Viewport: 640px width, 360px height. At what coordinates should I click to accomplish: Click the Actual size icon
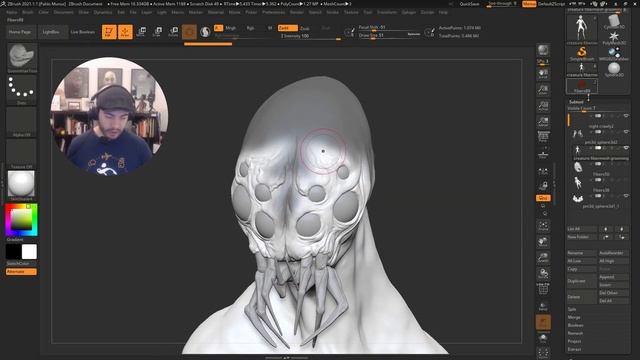coord(543,105)
